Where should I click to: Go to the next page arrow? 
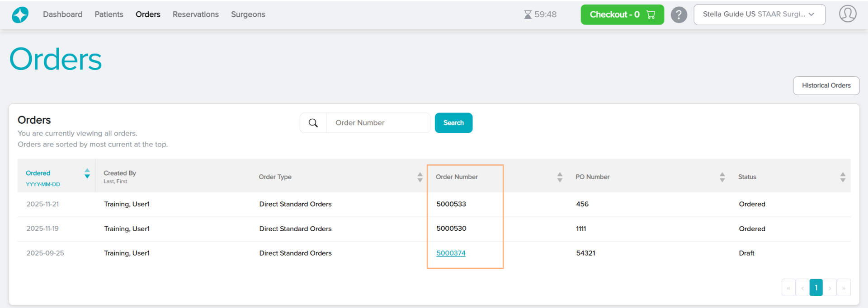(830, 288)
